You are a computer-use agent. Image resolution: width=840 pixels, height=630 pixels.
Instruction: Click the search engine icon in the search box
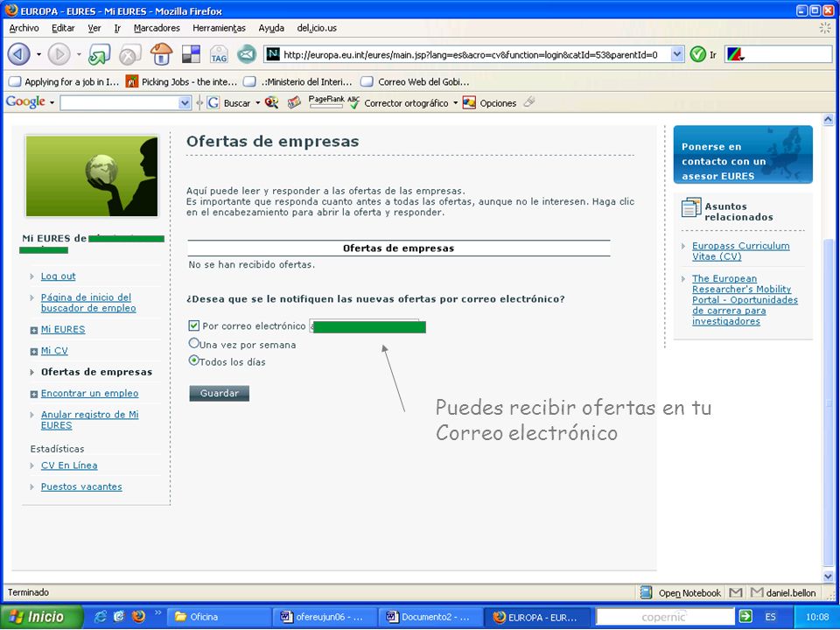(736, 54)
